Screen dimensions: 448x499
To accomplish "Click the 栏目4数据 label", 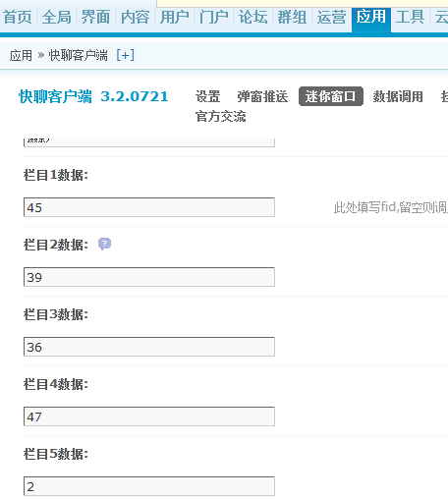I will [56, 384].
